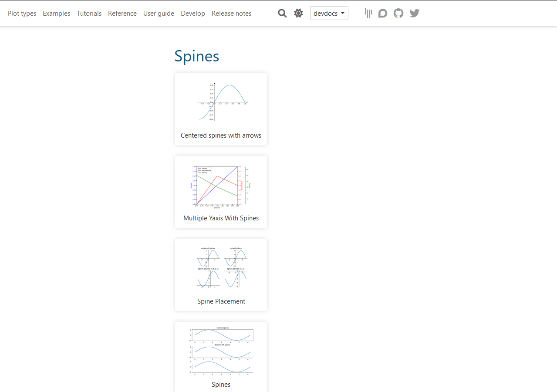Click the Spine Placement preview thumbnail

221,267
